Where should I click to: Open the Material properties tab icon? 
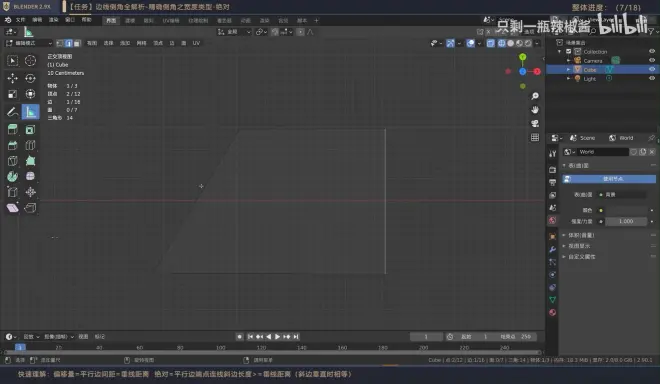click(553, 312)
